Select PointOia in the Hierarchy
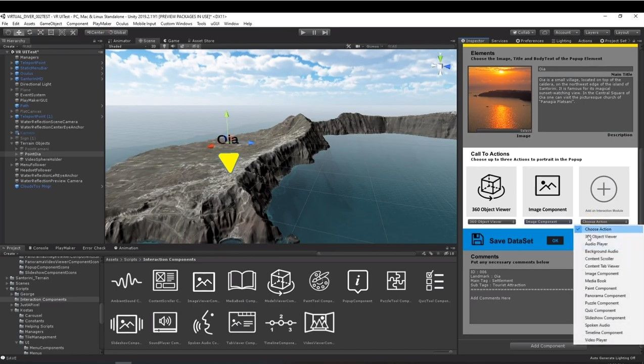 click(x=33, y=154)
